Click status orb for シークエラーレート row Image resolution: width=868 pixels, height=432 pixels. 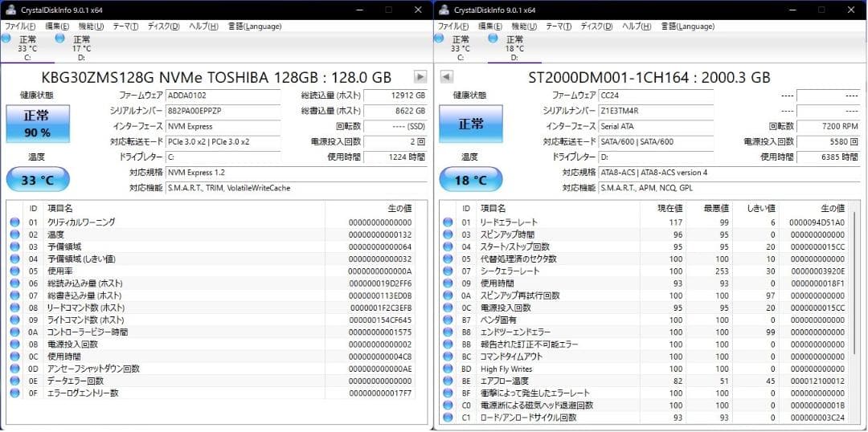(448, 271)
